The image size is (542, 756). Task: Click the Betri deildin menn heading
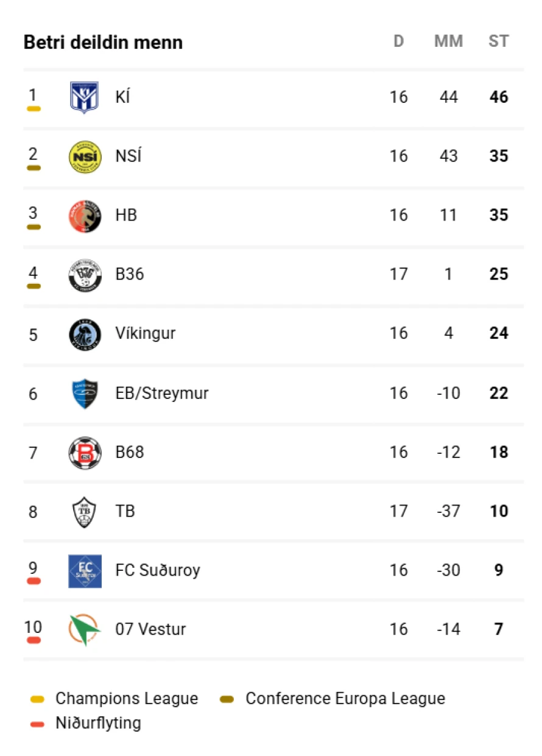(103, 42)
